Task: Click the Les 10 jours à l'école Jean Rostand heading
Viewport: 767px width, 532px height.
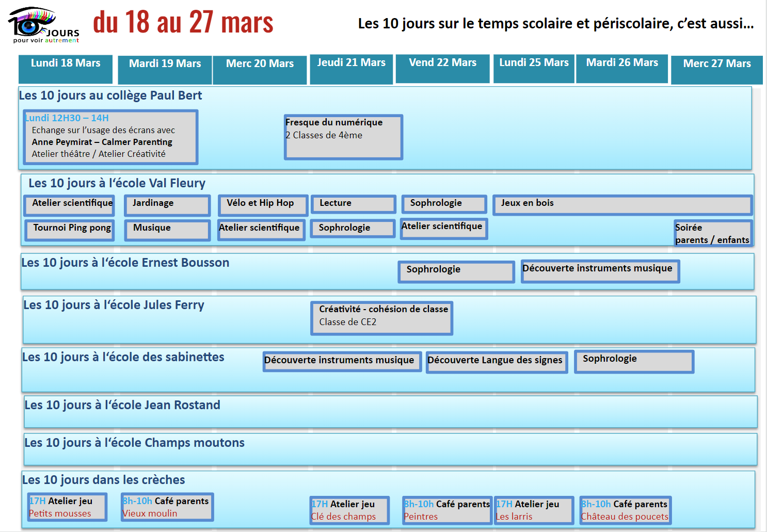Action: pyautogui.click(x=122, y=405)
